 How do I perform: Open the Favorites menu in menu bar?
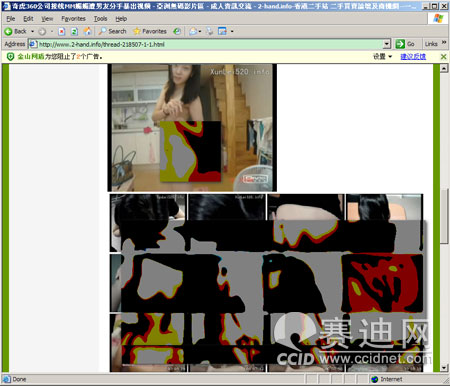pos(73,19)
